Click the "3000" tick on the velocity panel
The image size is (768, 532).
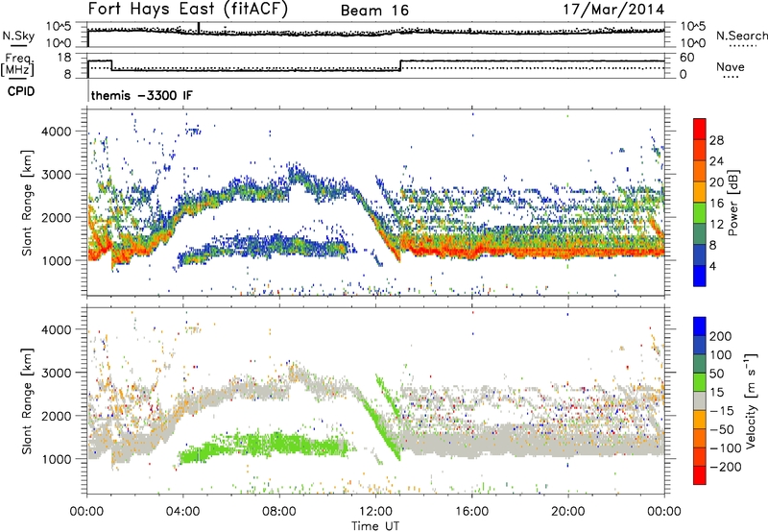(x=56, y=373)
